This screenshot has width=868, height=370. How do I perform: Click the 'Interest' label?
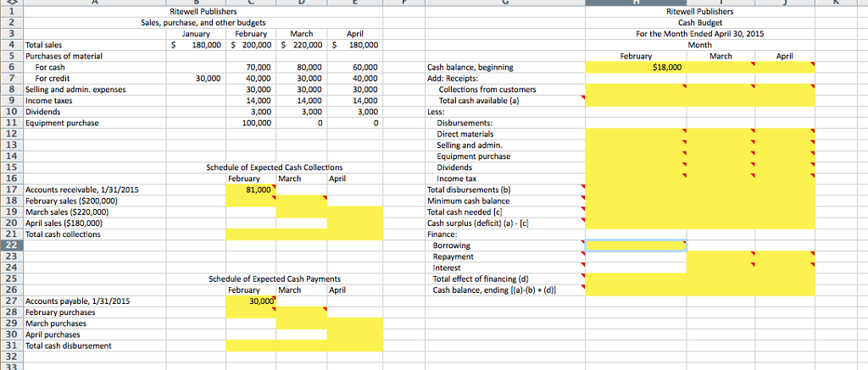pos(447,268)
